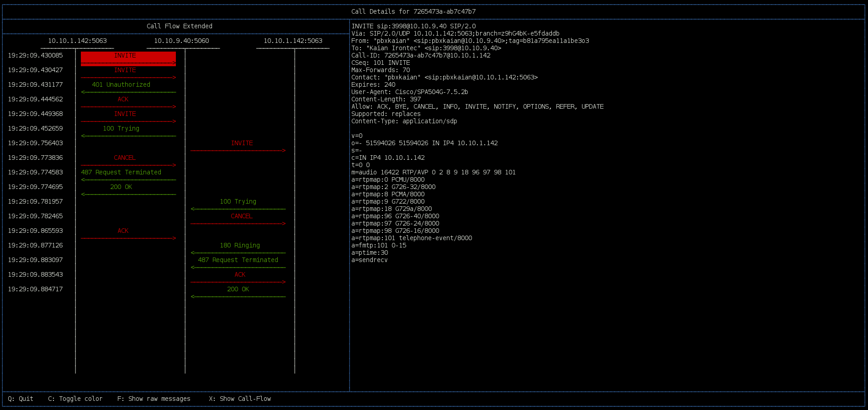
Task: Select the ACK message at 19:29:09.883543
Action: pos(240,275)
